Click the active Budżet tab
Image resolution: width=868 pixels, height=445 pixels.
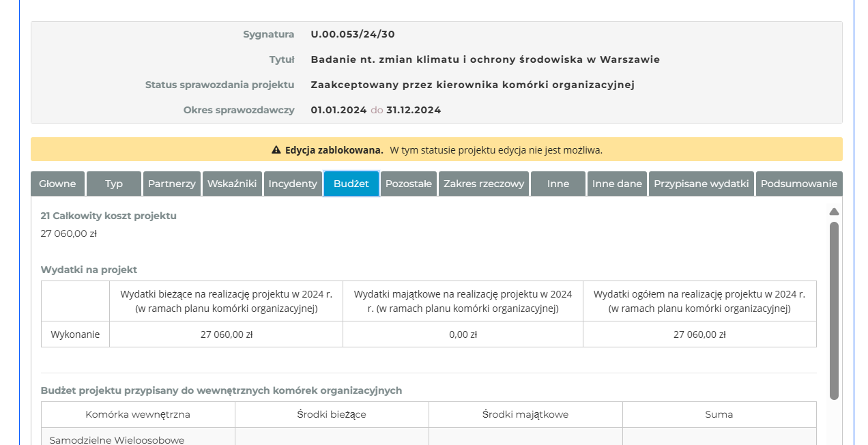click(x=351, y=184)
